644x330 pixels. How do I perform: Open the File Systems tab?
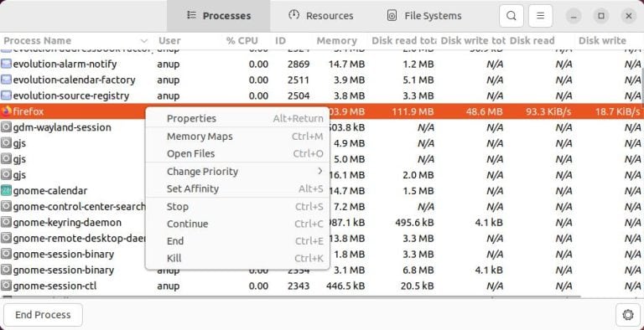click(424, 16)
